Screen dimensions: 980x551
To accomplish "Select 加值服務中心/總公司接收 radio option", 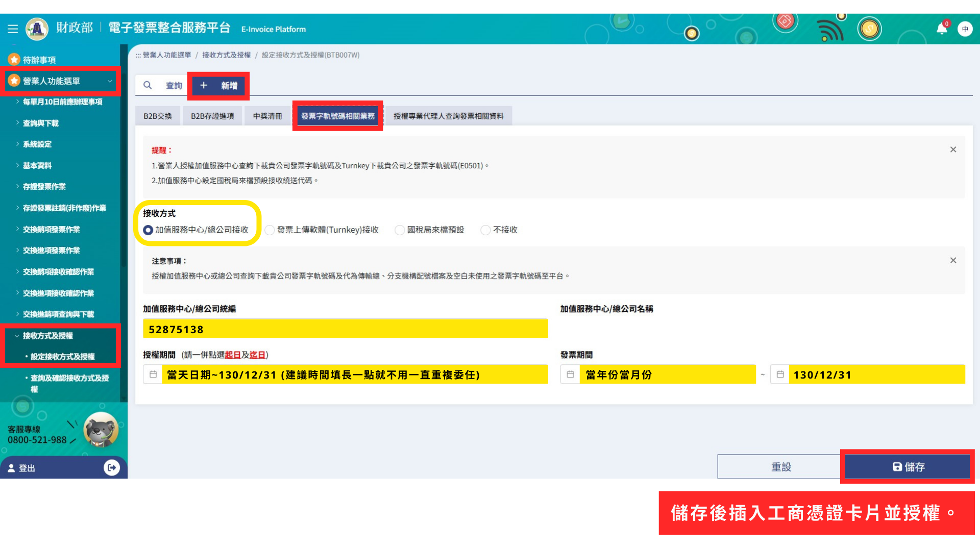I will [x=148, y=230].
